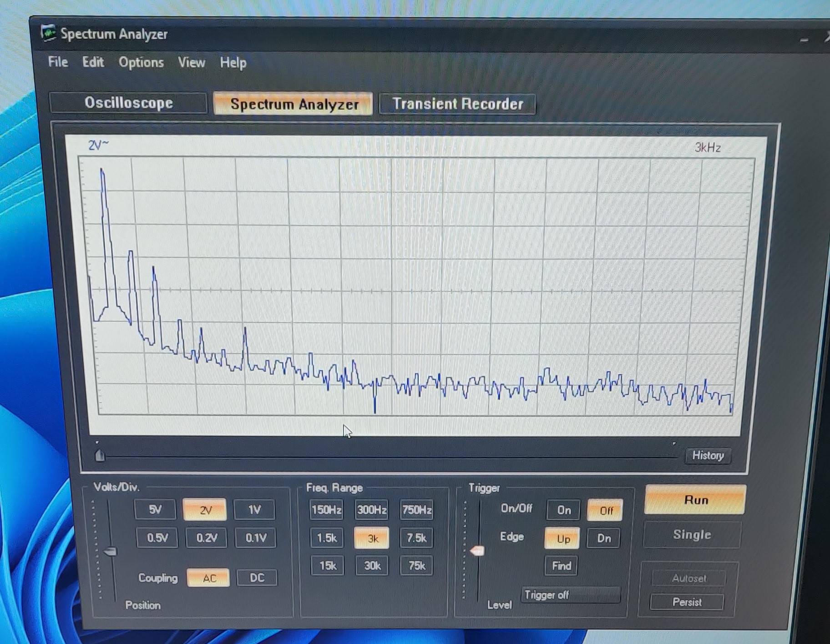Minimize the Spectrum Analyzer window
The image size is (830, 644).
pos(804,40)
